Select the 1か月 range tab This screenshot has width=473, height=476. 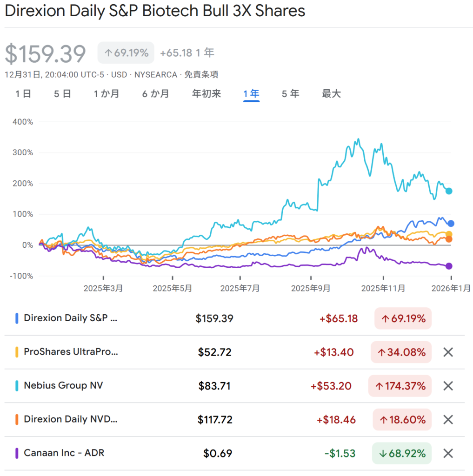[107, 94]
